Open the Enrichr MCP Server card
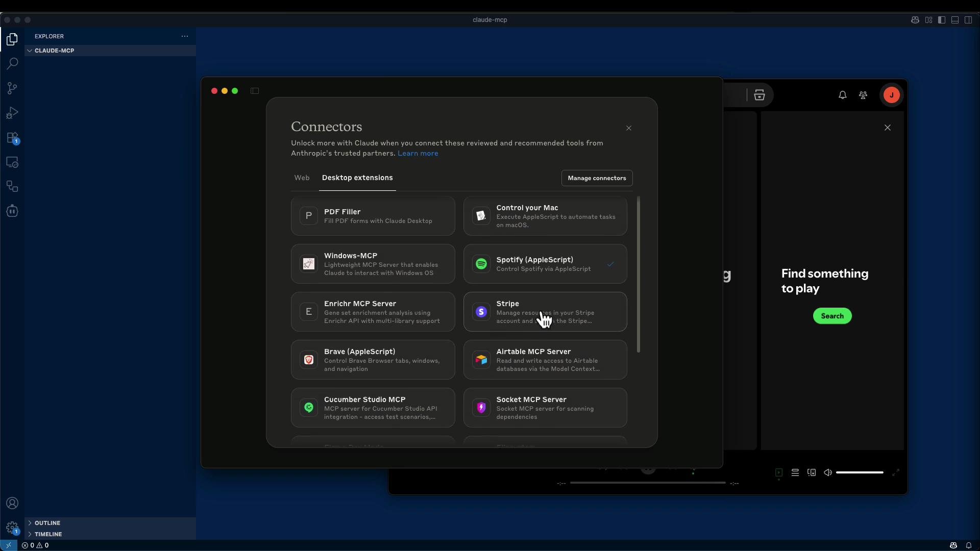Image resolution: width=980 pixels, height=551 pixels. tap(373, 312)
